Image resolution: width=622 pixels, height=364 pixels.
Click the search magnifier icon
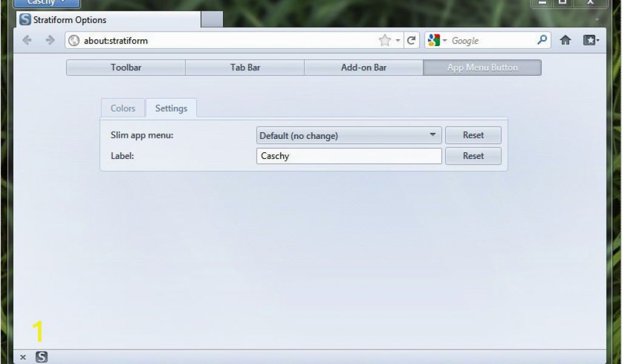[x=542, y=39]
